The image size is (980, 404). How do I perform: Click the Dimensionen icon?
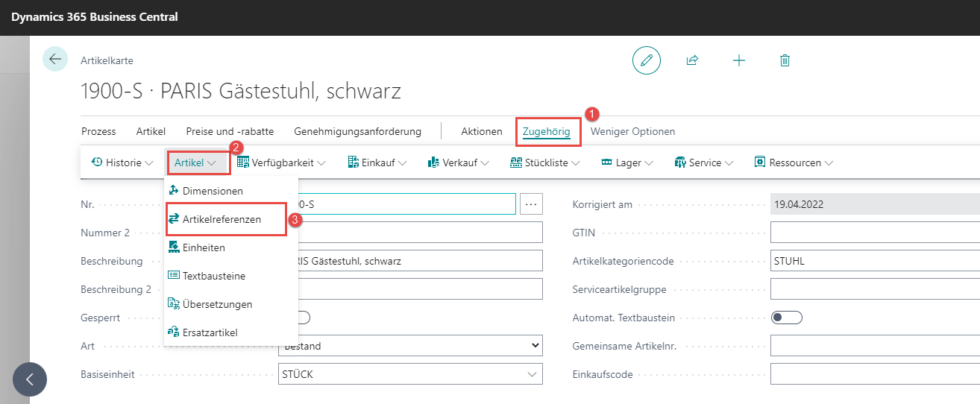[x=174, y=191]
